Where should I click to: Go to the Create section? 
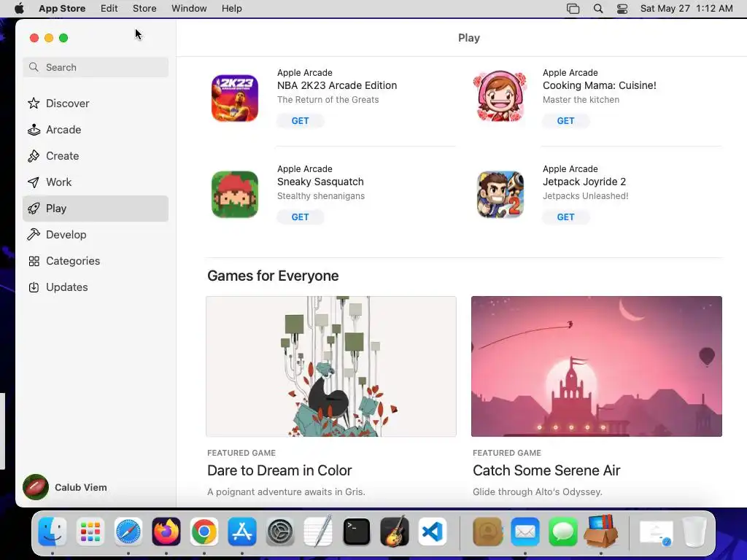[x=96, y=156]
